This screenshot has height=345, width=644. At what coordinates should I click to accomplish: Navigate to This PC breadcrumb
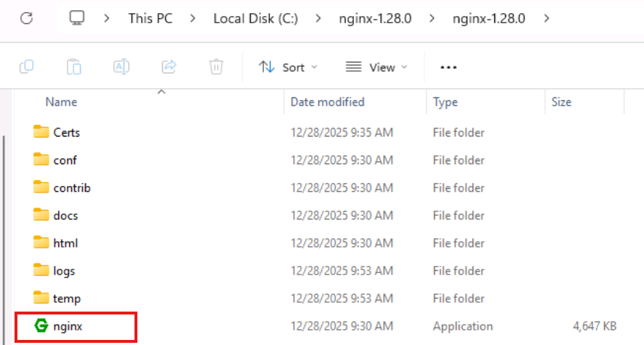click(150, 18)
